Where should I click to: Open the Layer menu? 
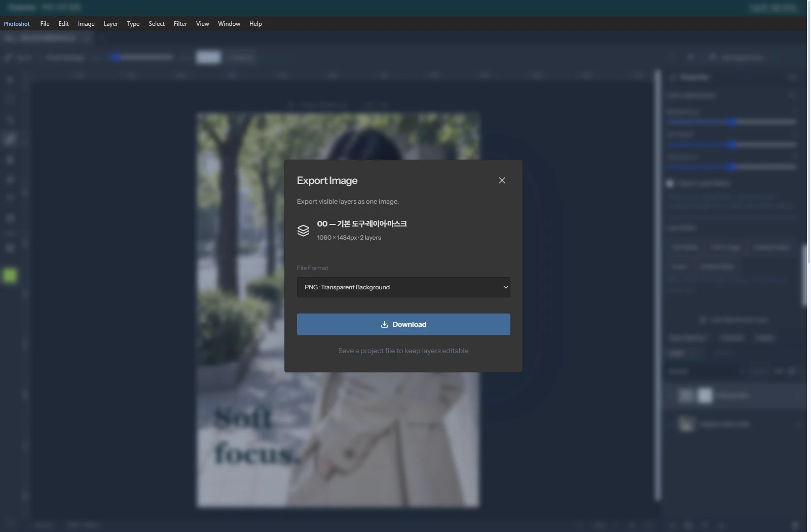click(110, 24)
